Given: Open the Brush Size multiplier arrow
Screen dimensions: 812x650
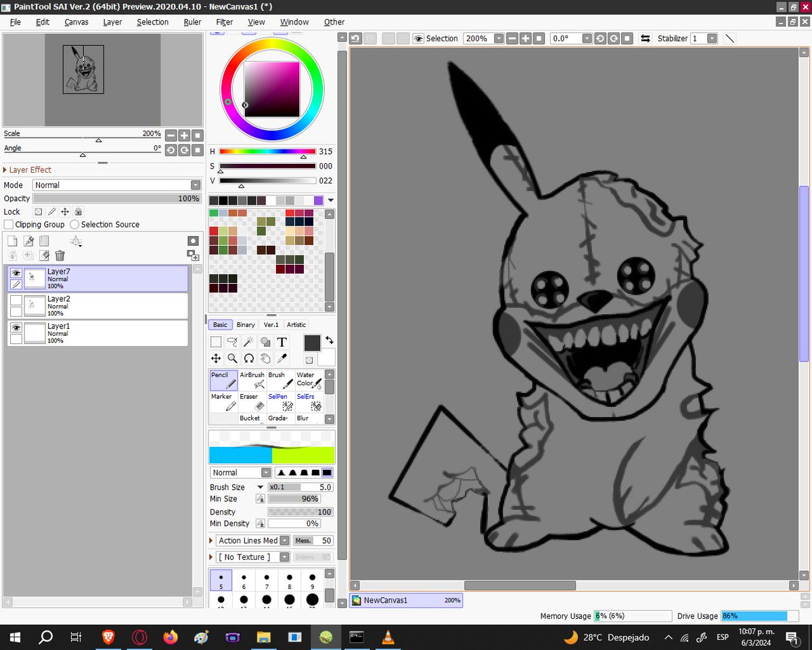Looking at the screenshot, I should click(x=260, y=487).
